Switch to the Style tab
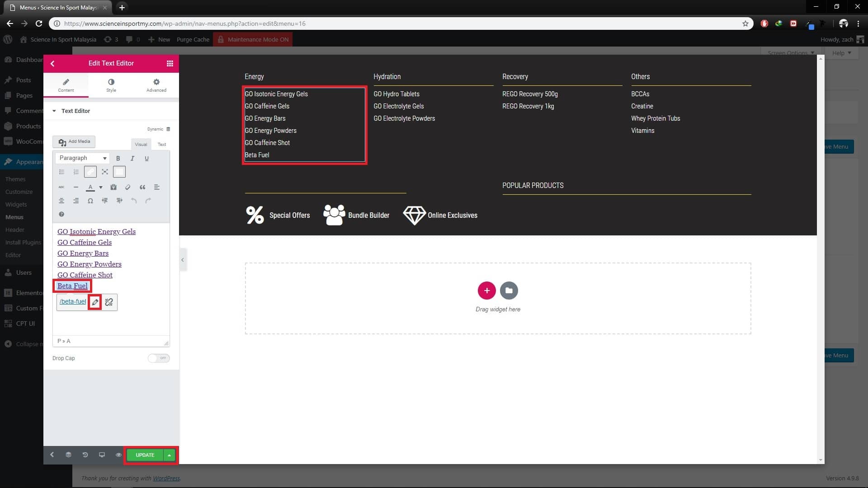Screen dimensions: 868x488 111,85
